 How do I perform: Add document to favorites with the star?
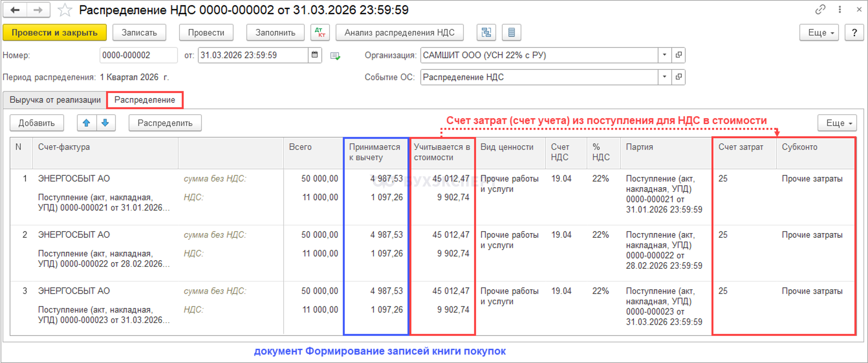pos(65,10)
